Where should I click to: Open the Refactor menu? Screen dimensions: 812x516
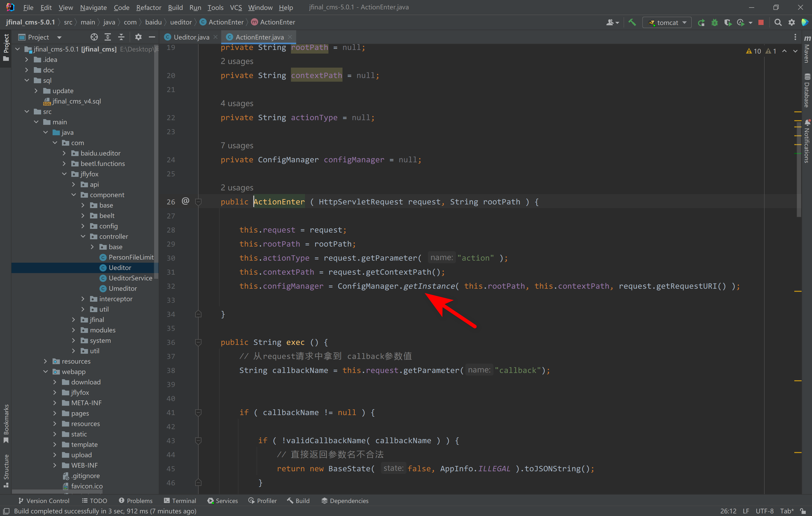[x=148, y=8]
